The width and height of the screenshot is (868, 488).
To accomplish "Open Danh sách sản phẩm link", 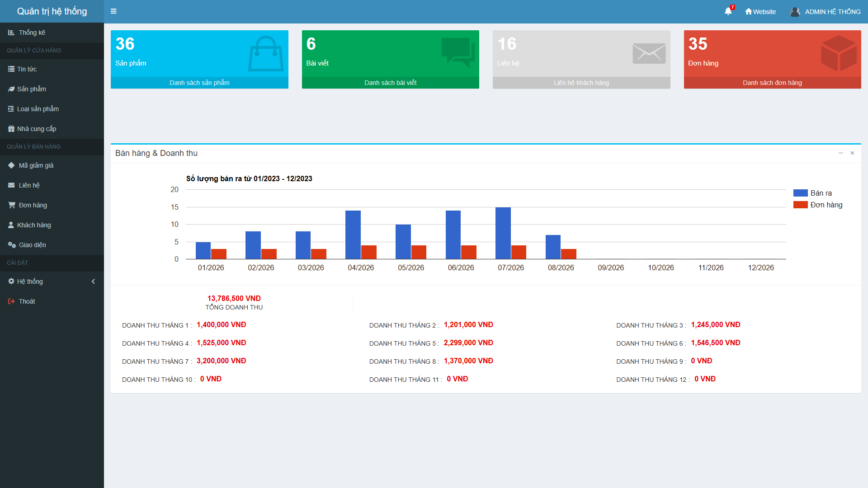I will click(x=199, y=83).
